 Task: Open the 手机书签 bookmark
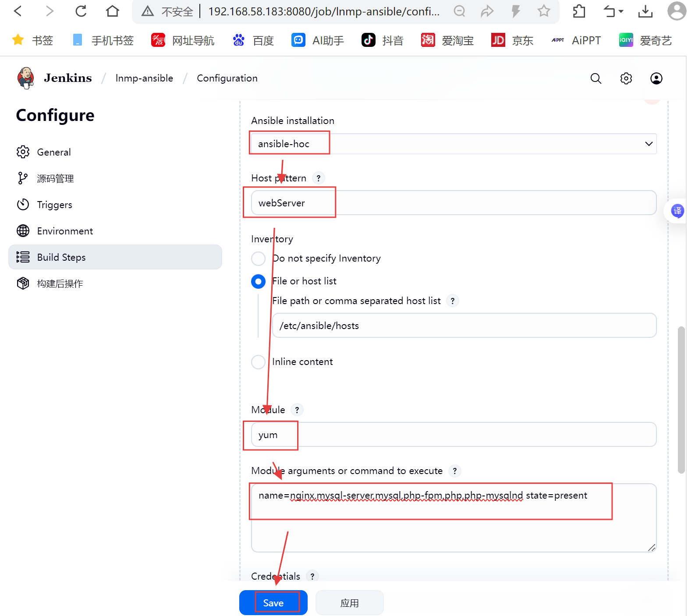tap(103, 40)
